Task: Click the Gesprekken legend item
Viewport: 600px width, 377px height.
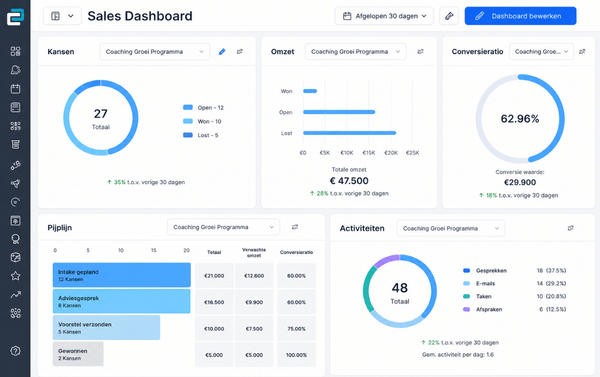Action: 514,271
